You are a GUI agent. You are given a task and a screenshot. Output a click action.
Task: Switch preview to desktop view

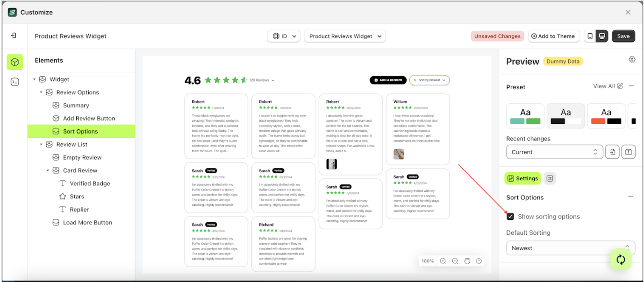click(601, 36)
